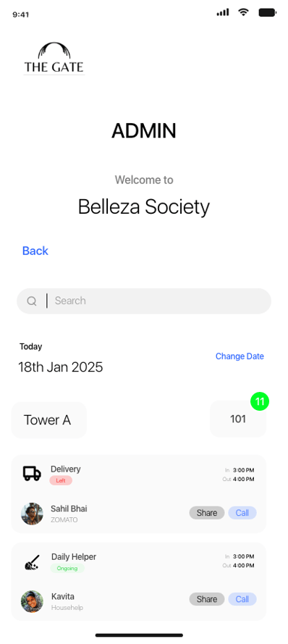Image resolution: width=288 pixels, height=644 pixels.
Task: Go Back to the previous screen
Action: coord(35,251)
